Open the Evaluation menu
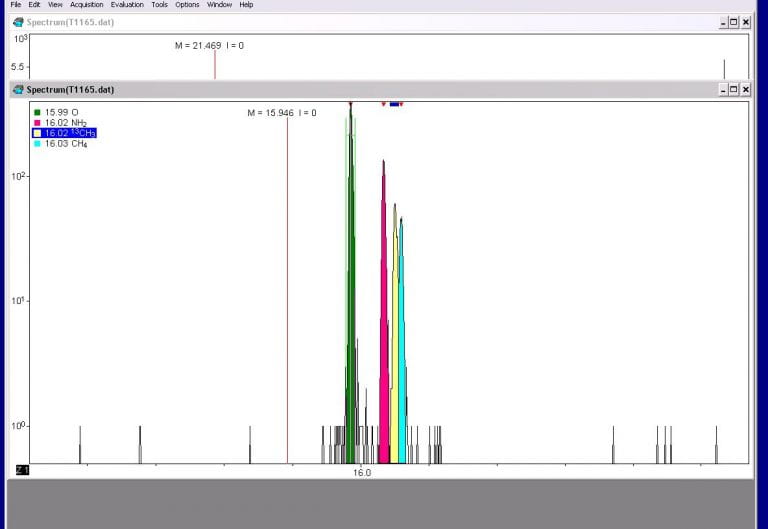 click(x=127, y=5)
